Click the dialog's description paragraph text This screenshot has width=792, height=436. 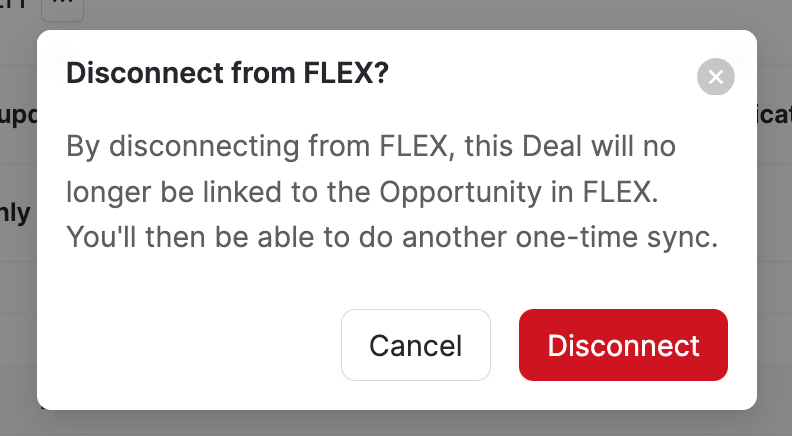(392, 194)
